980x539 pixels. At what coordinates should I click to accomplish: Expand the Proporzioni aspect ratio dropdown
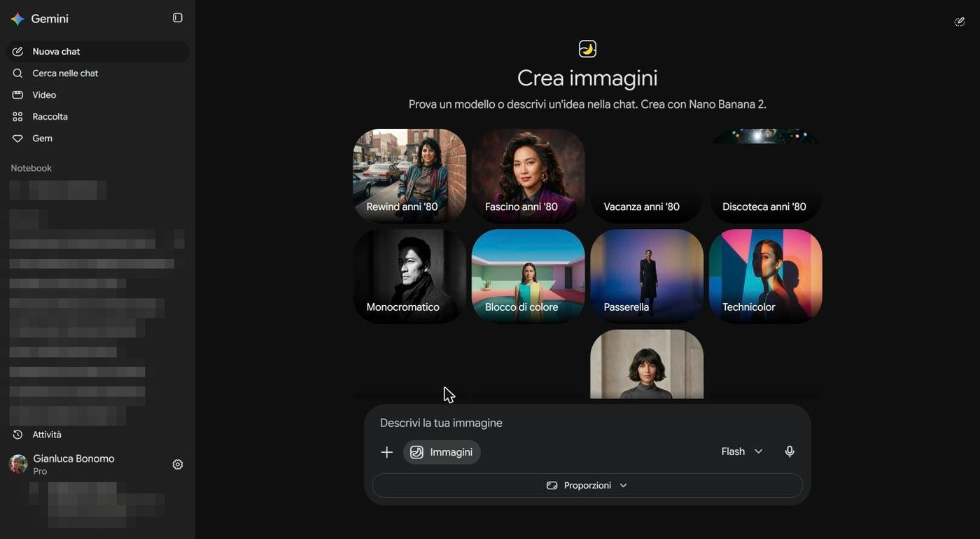(x=587, y=486)
